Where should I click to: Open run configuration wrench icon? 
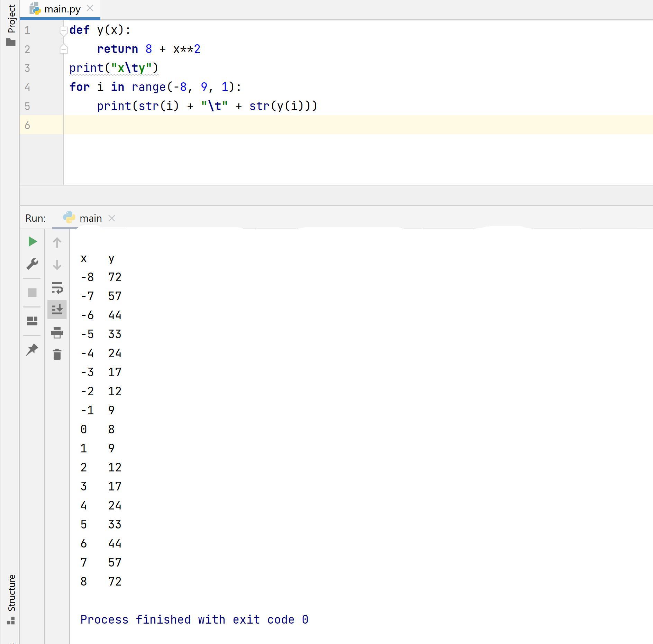coord(32,264)
